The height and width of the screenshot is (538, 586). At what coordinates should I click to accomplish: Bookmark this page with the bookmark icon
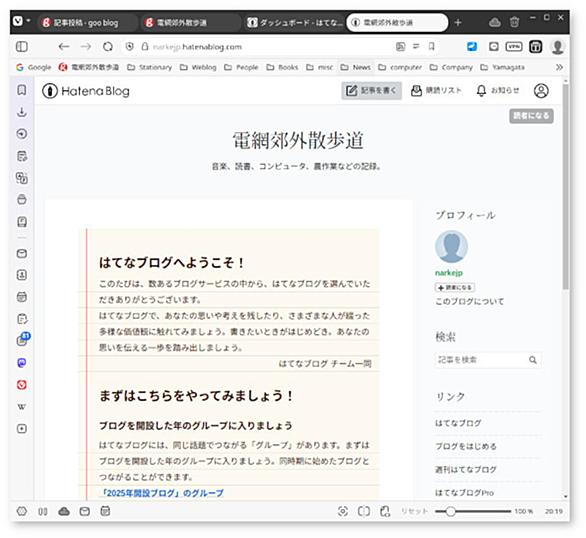click(x=432, y=47)
